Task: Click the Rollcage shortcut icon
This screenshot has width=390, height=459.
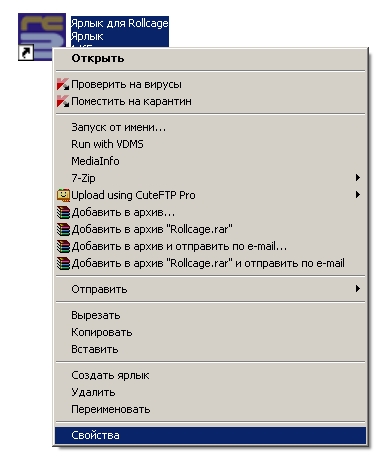Action: coord(42,37)
